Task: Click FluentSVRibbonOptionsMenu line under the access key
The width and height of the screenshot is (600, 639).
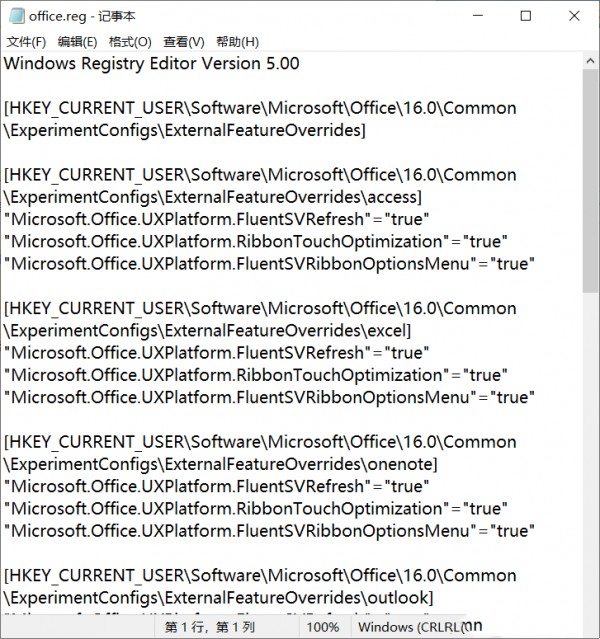Action: click(269, 264)
